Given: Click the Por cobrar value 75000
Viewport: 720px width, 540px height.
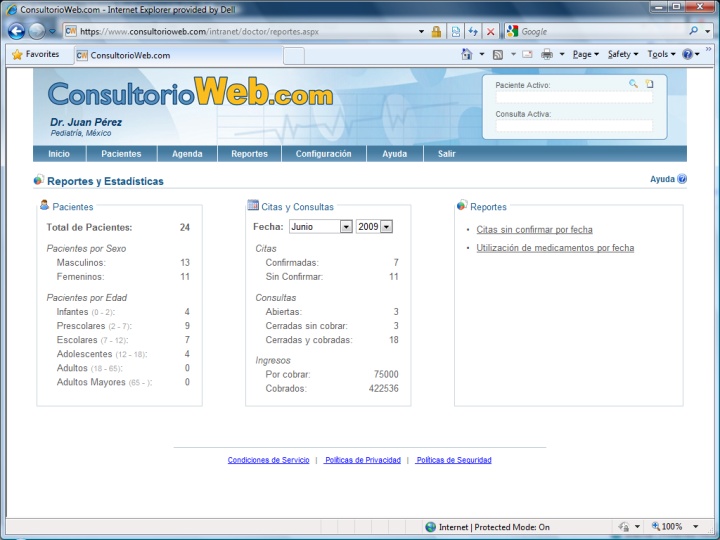Looking at the screenshot, I should point(386,374).
